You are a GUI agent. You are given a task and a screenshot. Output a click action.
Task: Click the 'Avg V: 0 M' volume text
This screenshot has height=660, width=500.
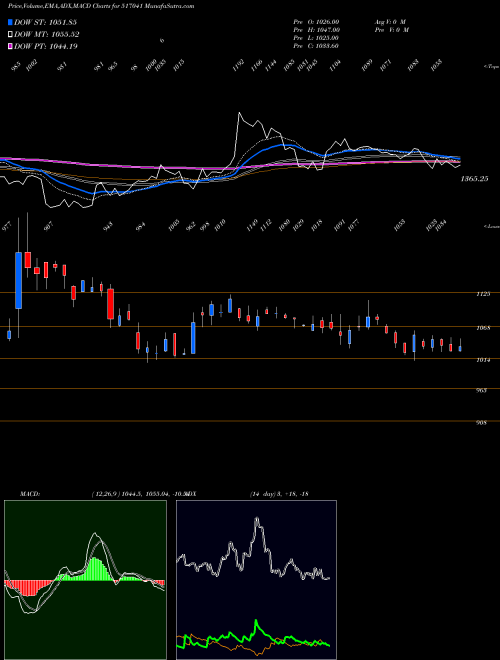[x=390, y=22]
